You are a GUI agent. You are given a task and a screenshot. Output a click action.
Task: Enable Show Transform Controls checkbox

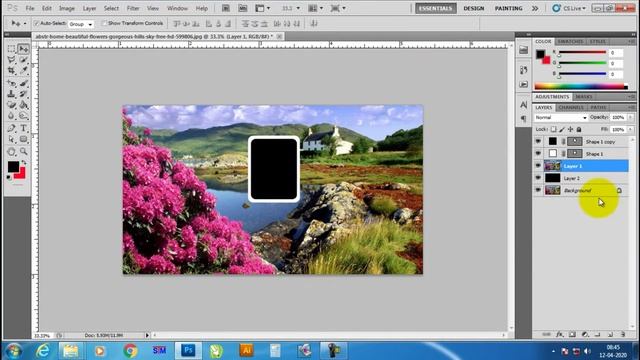pyautogui.click(x=104, y=24)
